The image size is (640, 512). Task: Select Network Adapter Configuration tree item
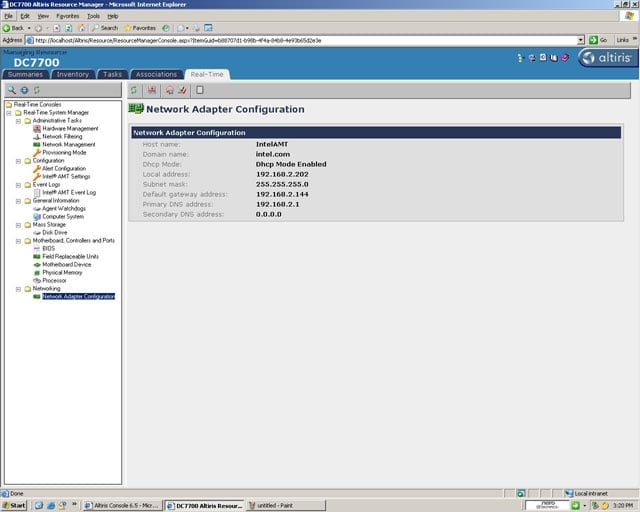coord(78,296)
